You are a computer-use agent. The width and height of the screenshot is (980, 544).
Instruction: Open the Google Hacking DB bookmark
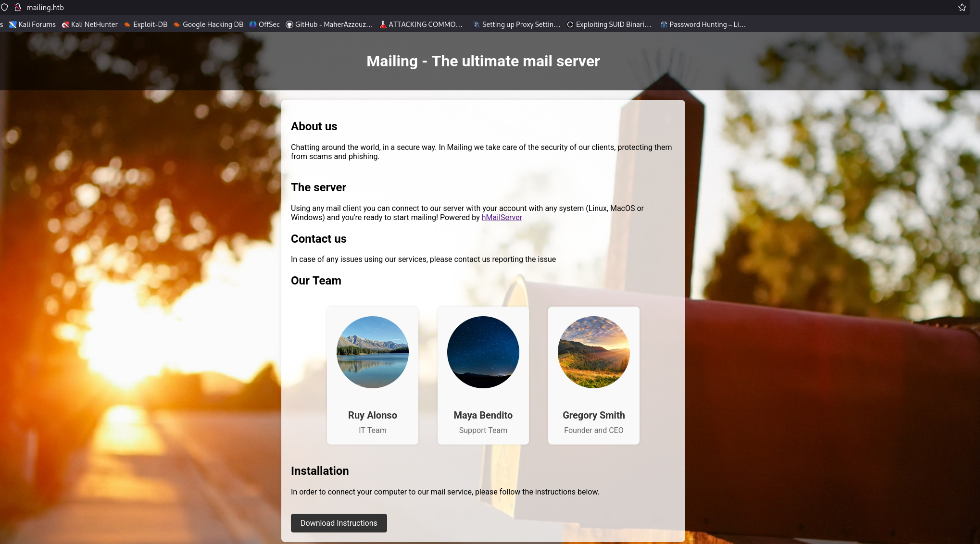point(208,25)
